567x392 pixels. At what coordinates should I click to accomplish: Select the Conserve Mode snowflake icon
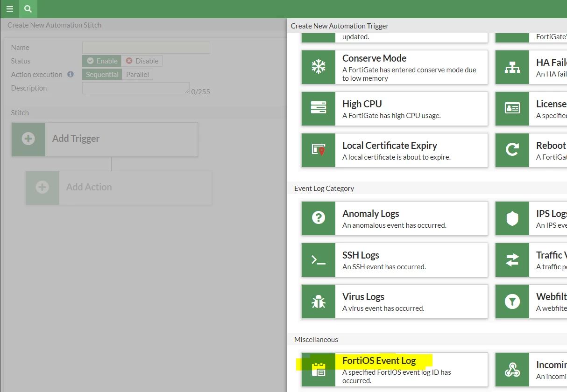(319, 67)
